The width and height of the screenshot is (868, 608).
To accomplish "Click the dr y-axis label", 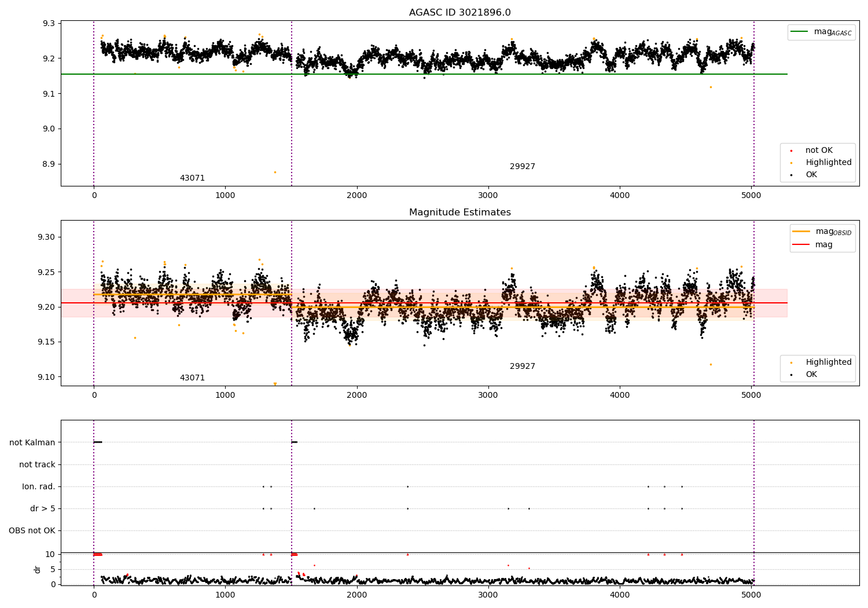I will [x=38, y=569].
